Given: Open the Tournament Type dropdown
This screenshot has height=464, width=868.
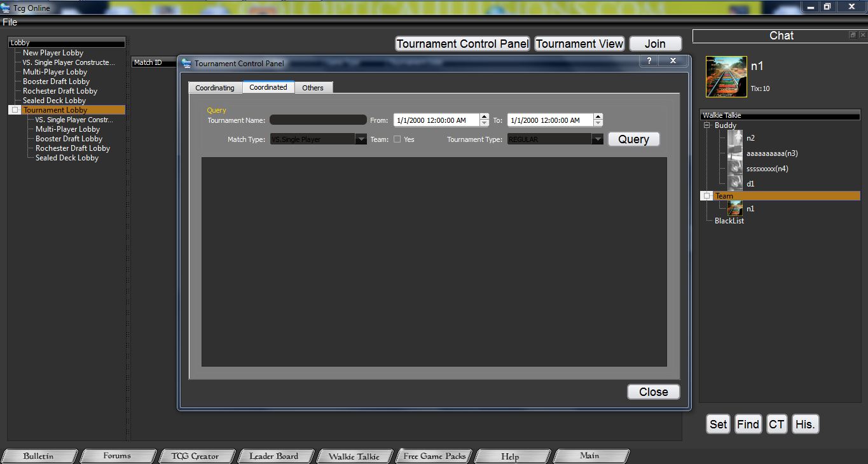Looking at the screenshot, I should [597, 139].
